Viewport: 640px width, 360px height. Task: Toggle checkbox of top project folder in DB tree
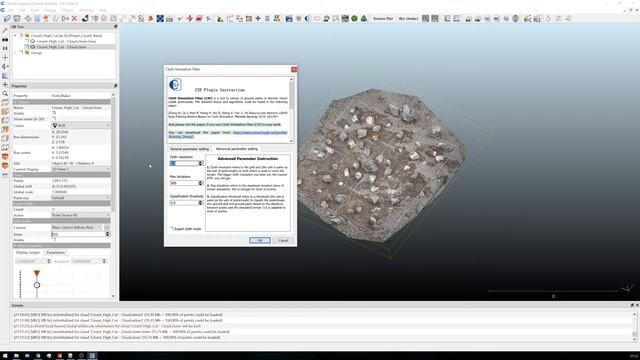tap(21, 36)
